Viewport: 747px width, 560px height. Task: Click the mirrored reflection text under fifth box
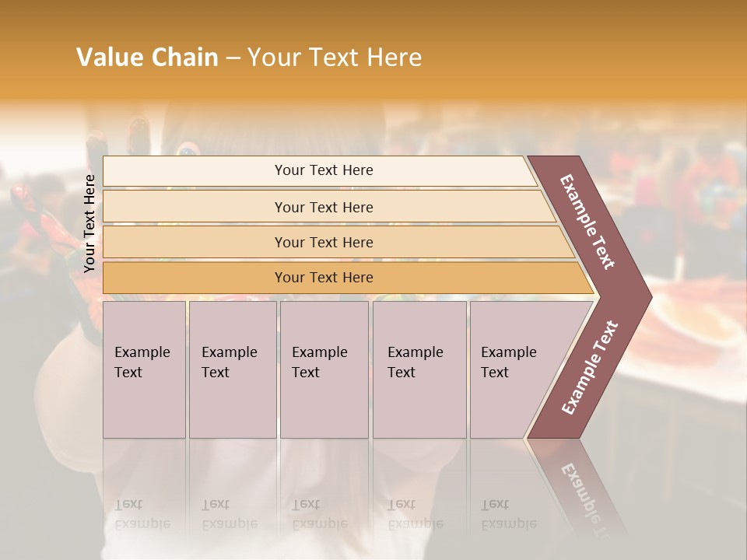tap(509, 515)
